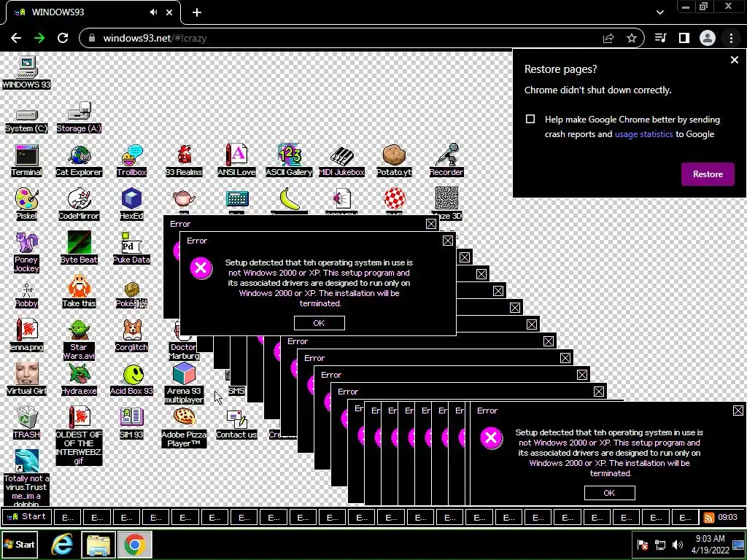
Task: Launch the 93 Realms icon
Action: [x=184, y=161]
